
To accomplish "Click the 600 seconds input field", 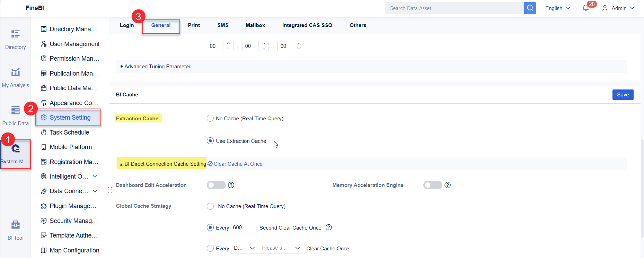I will [244, 227].
